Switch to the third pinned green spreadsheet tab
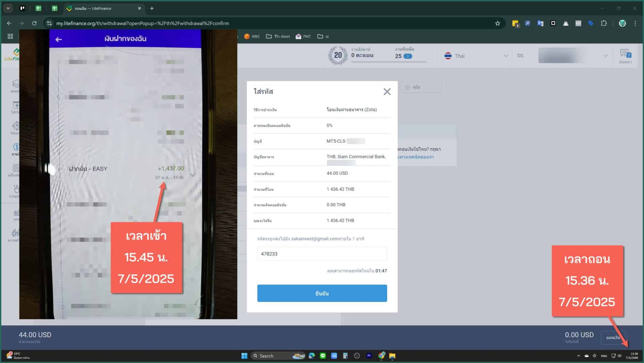 click(x=55, y=8)
